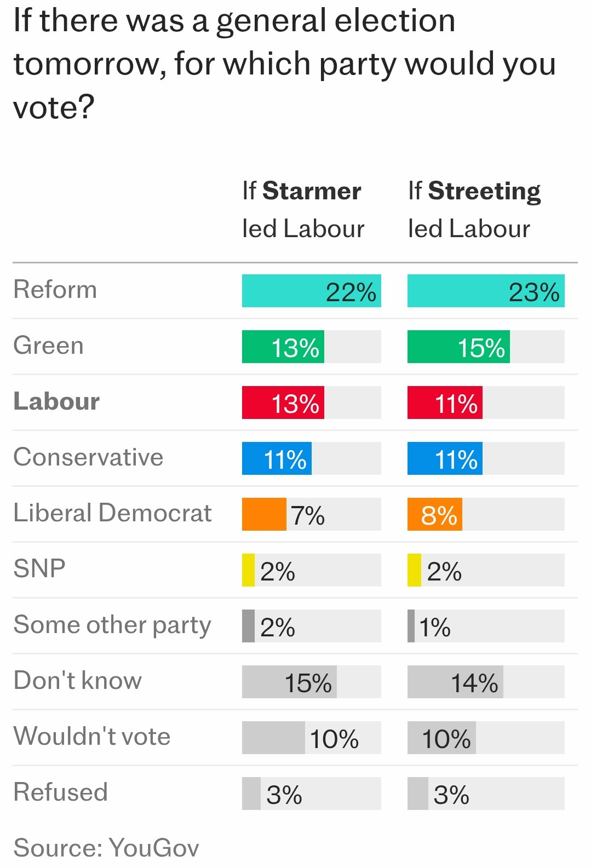This screenshot has height=868, width=591.
Task: Click the "Wouldn't vote" row label
Action: (92, 737)
